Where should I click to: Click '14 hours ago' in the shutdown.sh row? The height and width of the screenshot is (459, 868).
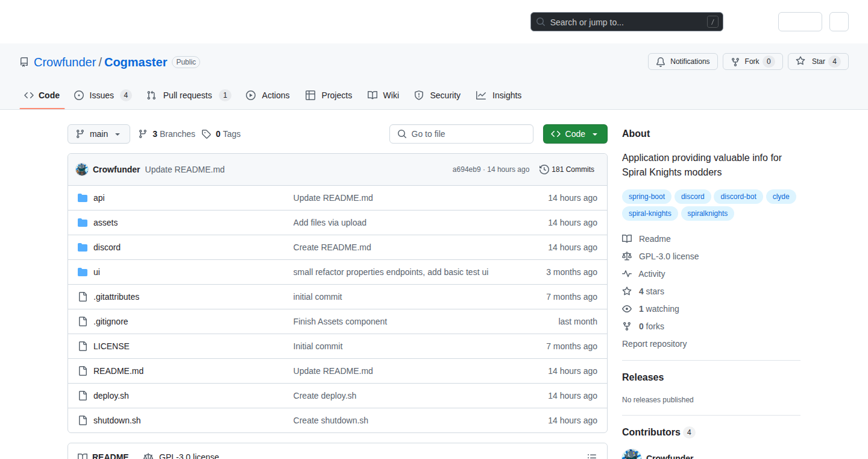(x=573, y=420)
